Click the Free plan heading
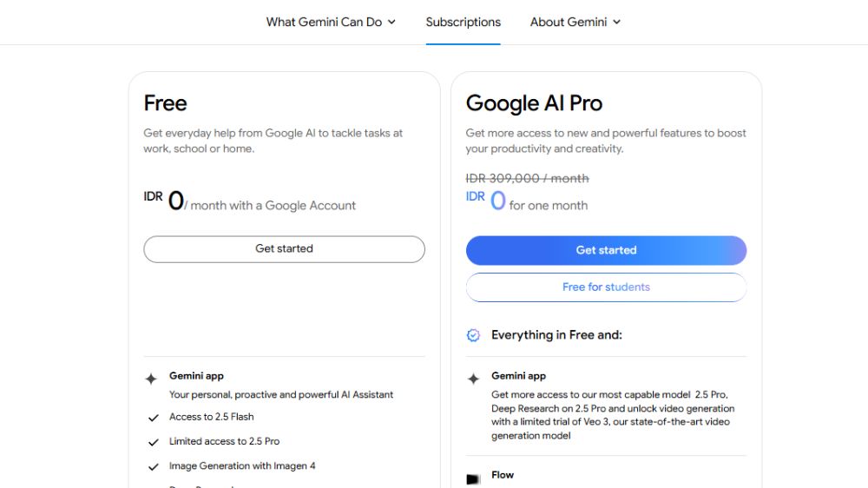868x488 pixels. (165, 103)
